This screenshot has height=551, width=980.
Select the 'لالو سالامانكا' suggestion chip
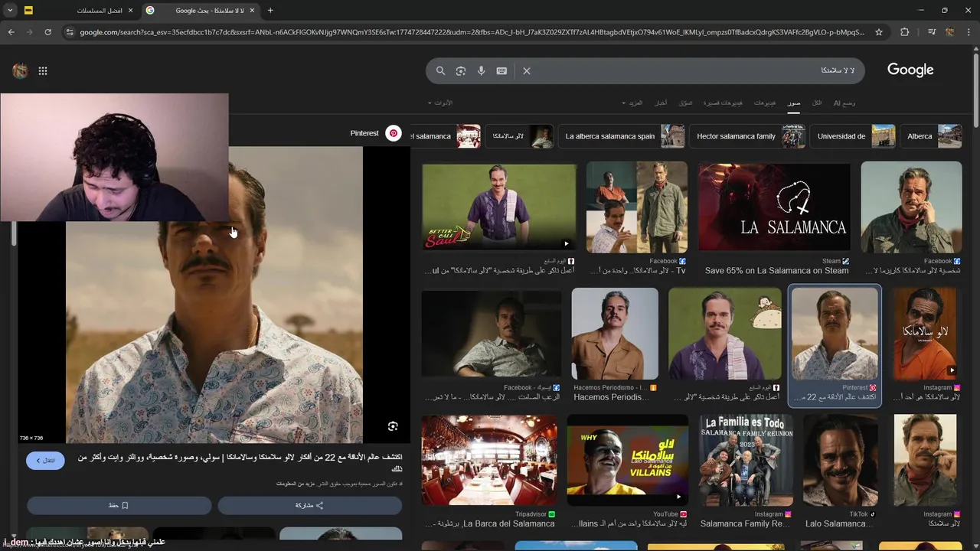519,136
